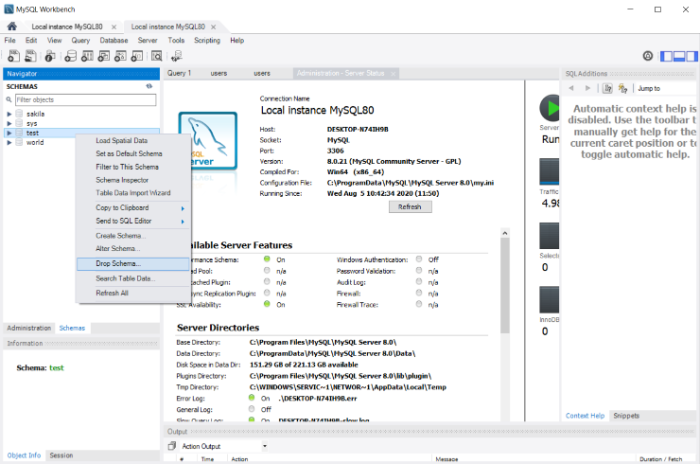Click the sys schema database icon
700x464 pixels.
(19, 123)
